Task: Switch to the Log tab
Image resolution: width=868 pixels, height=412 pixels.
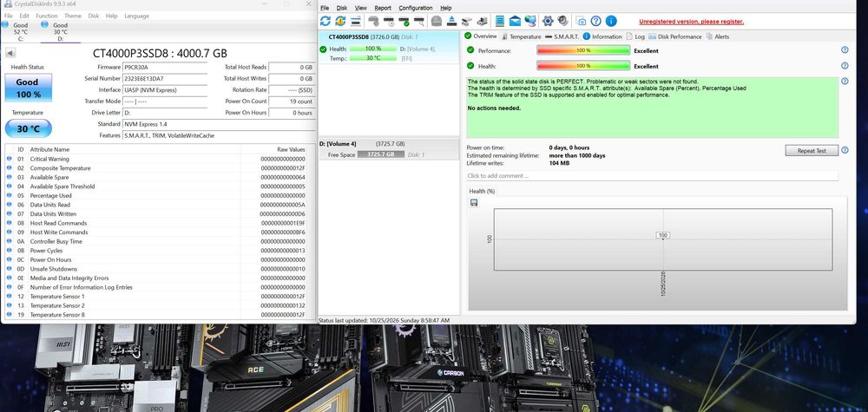Action: point(635,36)
